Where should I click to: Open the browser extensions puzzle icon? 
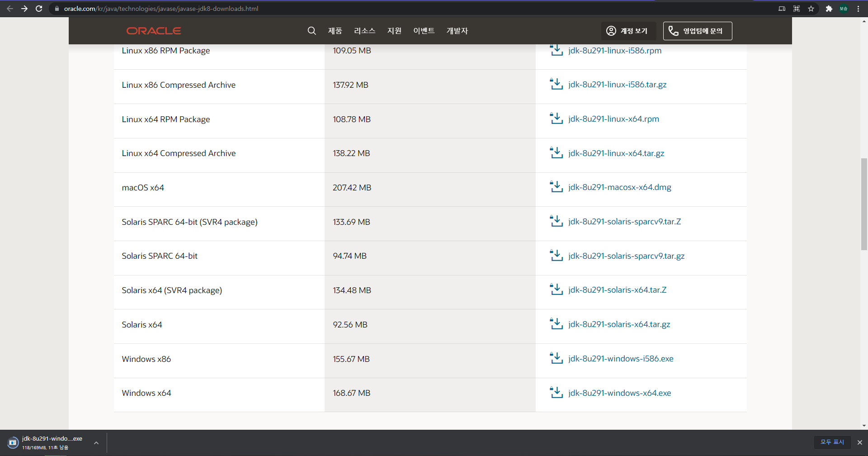(829, 9)
